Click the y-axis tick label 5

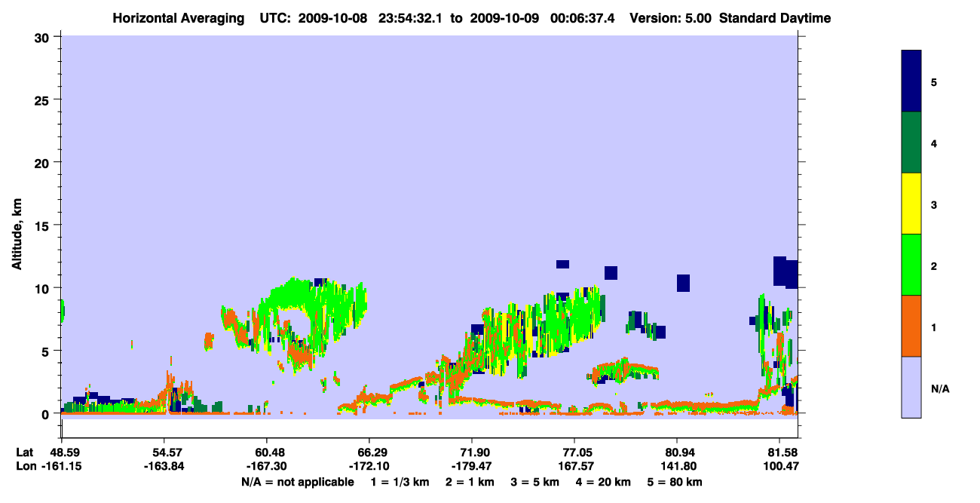click(47, 351)
